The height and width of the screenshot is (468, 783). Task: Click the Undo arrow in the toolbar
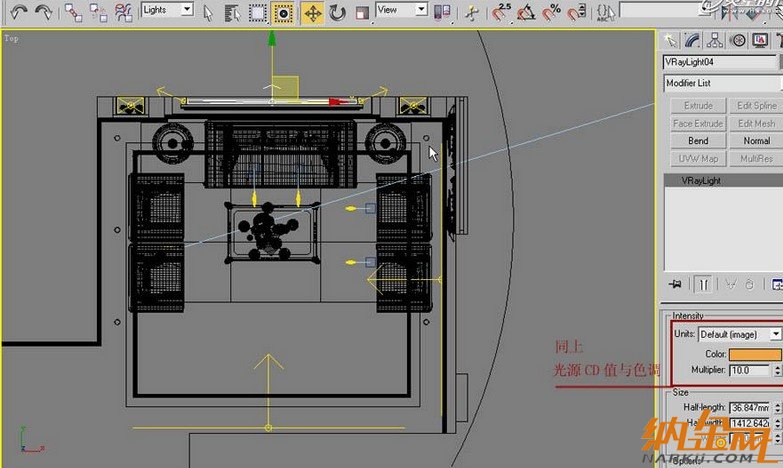18,12
